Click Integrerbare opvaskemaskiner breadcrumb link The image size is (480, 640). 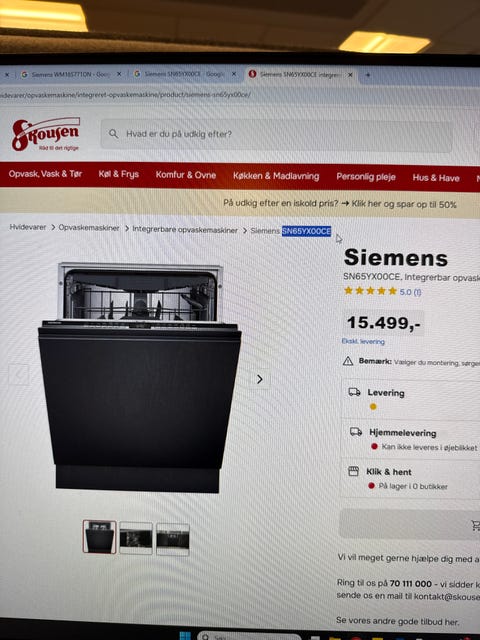[x=185, y=229]
